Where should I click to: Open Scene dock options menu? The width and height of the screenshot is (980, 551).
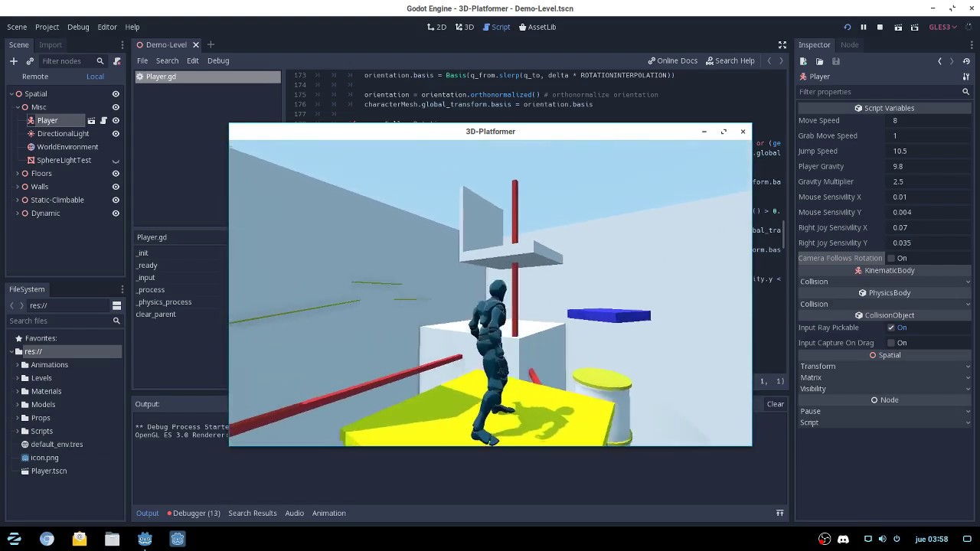122,45
